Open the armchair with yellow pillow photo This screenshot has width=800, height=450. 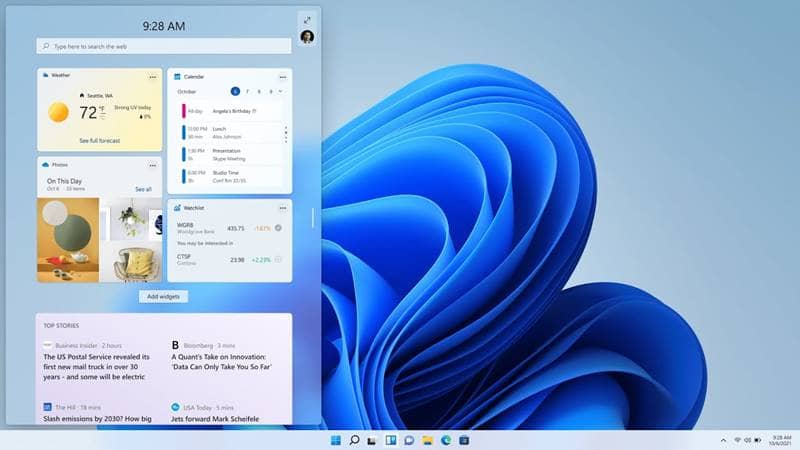point(131,262)
